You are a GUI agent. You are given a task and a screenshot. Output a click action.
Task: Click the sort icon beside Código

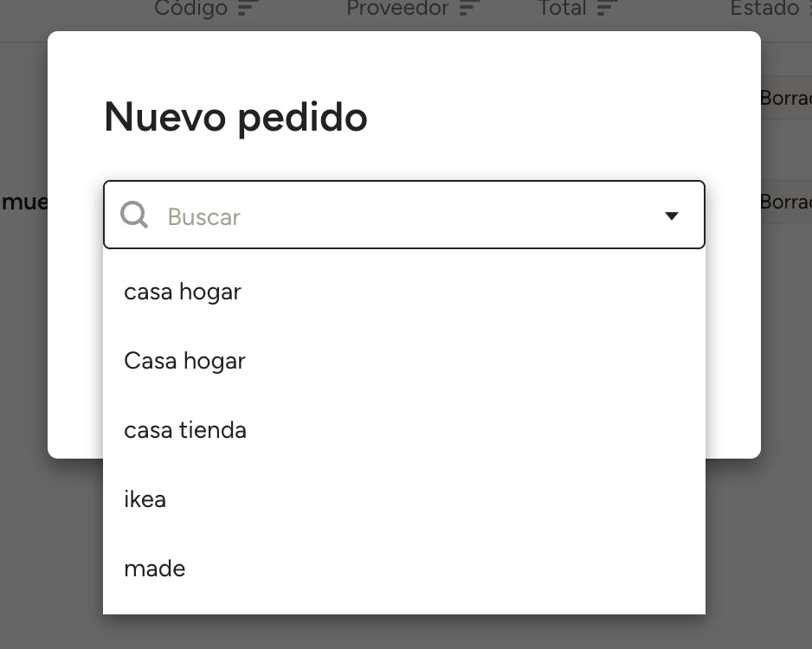point(248,9)
